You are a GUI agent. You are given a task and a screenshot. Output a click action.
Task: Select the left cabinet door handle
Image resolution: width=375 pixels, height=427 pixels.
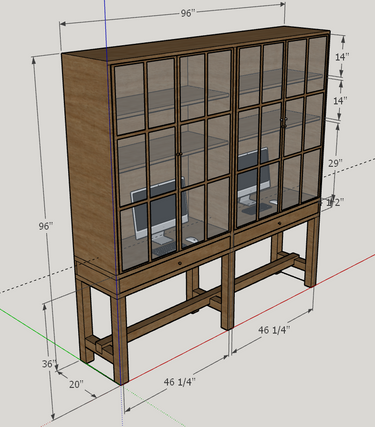pos(180,154)
